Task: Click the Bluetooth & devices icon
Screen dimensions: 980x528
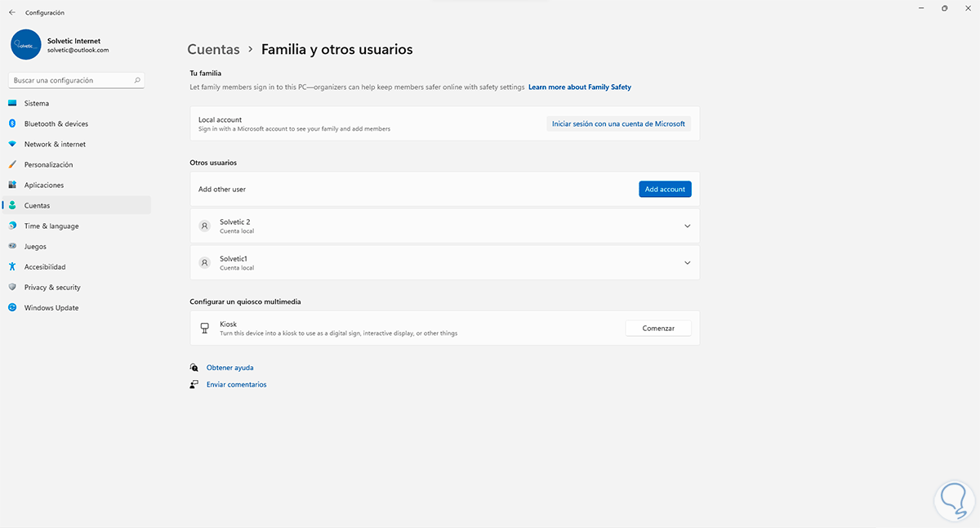Action: pyautogui.click(x=12, y=124)
